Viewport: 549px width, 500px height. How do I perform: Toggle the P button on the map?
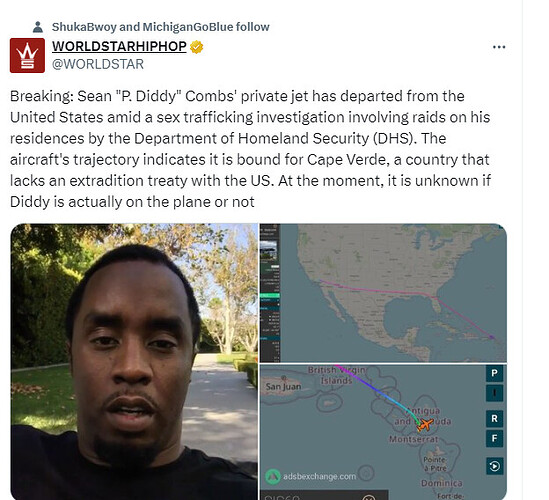click(x=494, y=373)
